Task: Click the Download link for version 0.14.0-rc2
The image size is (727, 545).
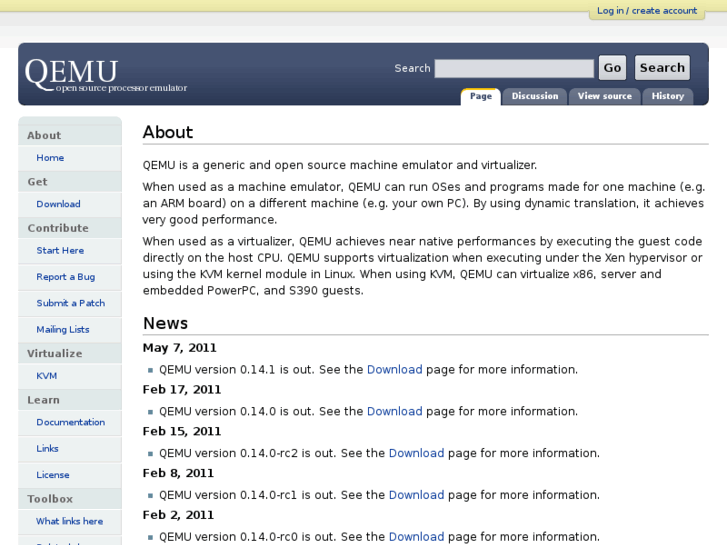Action: (416, 453)
